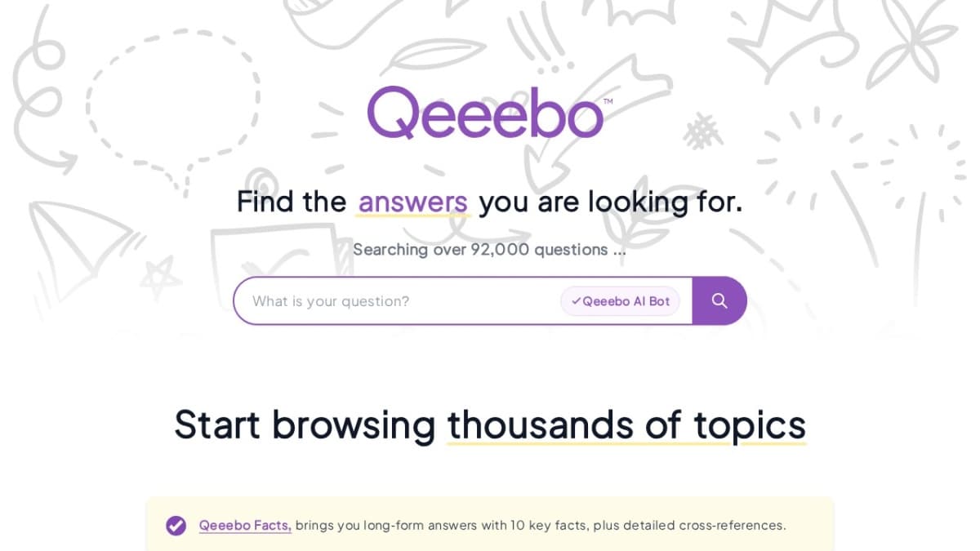The width and height of the screenshot is (980, 551).
Task: Expand the Qeeebo Facts section
Action: click(244, 526)
